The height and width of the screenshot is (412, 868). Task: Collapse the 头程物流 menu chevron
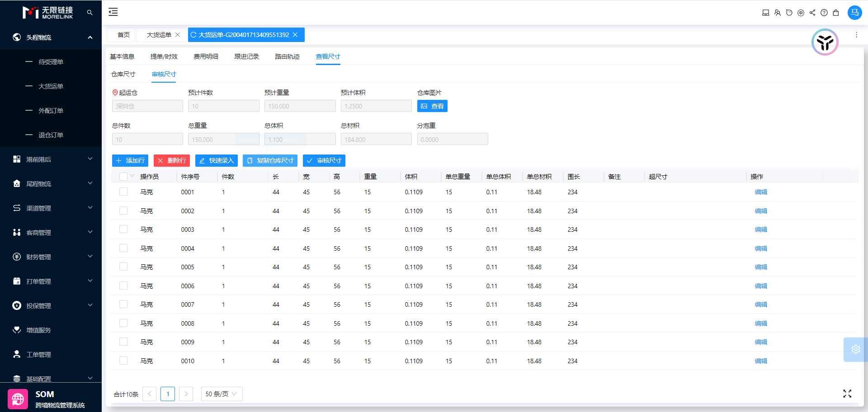(90, 37)
